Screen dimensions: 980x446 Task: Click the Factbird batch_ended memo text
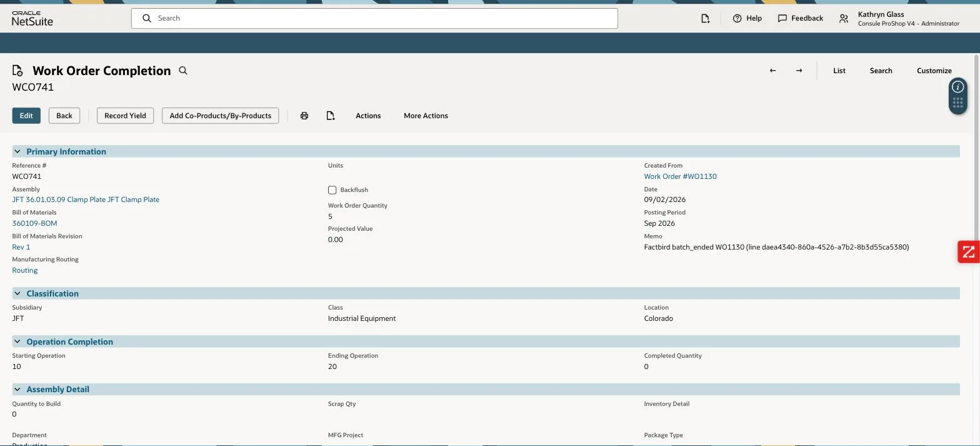pos(776,247)
